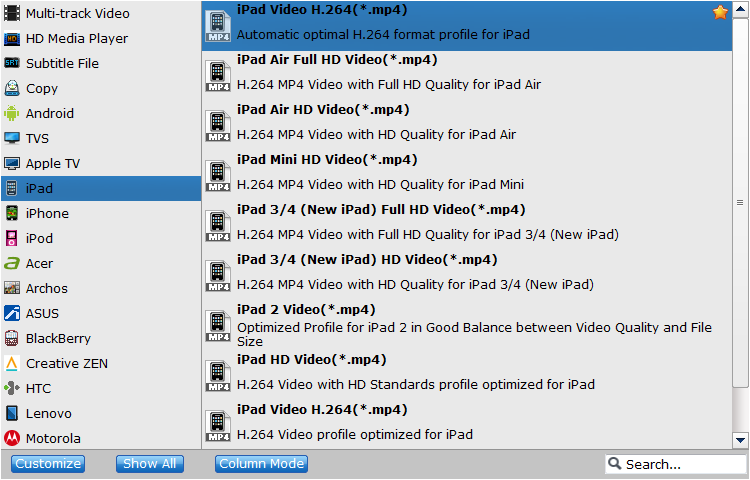Image resolution: width=750 pixels, height=480 pixels.
Task: Click the Subtitle File SRT icon
Action: pyautogui.click(x=12, y=63)
